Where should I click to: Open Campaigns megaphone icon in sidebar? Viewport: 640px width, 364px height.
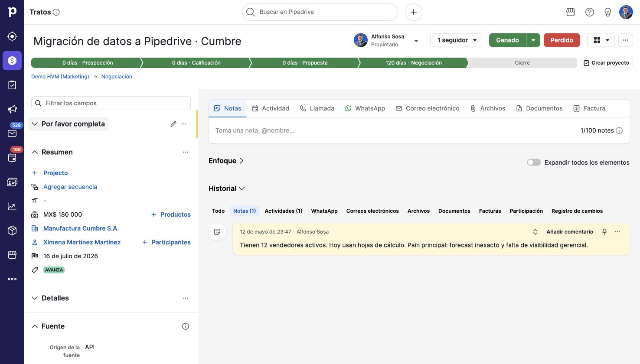[x=12, y=109]
